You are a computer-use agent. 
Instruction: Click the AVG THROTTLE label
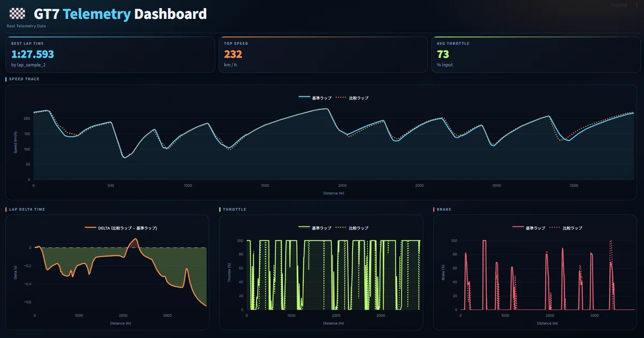click(453, 44)
